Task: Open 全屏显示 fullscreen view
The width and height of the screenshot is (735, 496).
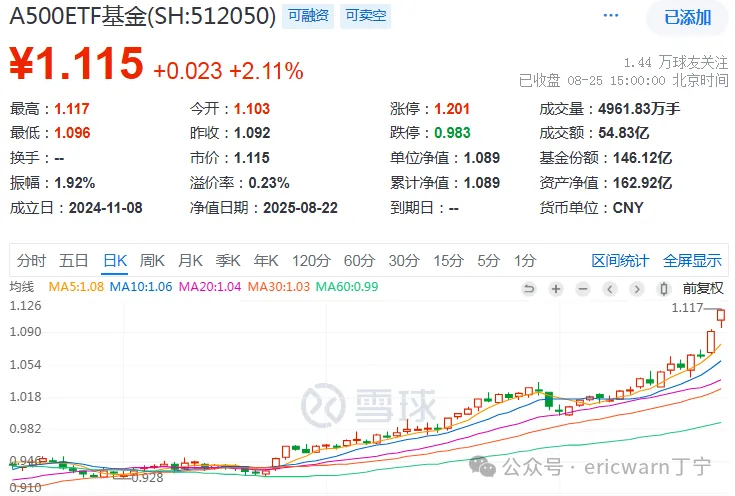Action: (692, 260)
